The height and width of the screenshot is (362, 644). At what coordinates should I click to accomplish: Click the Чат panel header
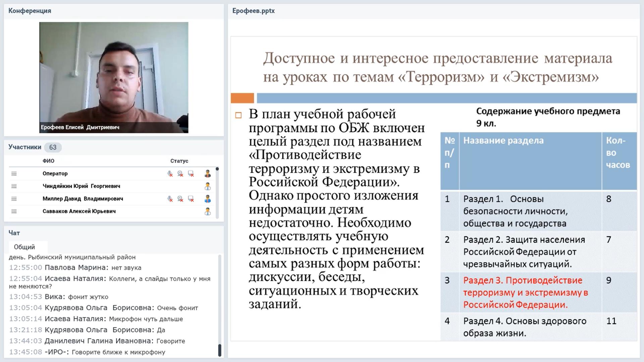click(14, 233)
